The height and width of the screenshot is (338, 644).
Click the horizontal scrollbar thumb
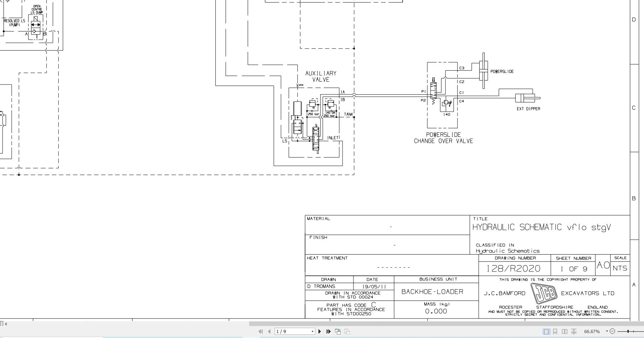tap(446, 323)
